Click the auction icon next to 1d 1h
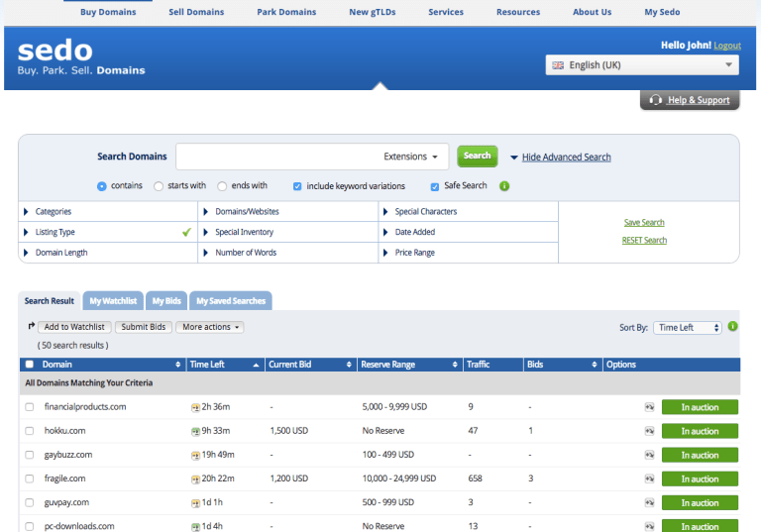This screenshot has height=532, width=761. [195, 503]
